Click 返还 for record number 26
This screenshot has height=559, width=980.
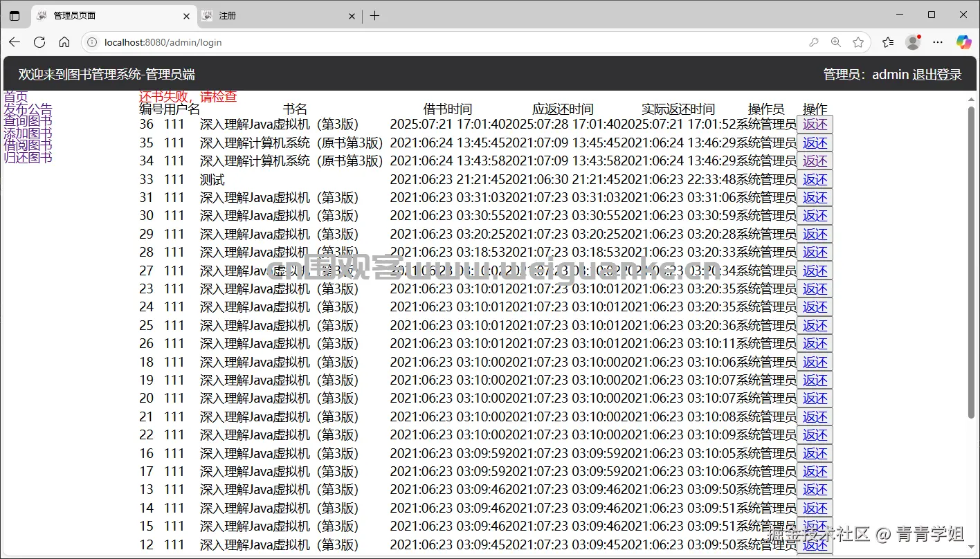815,343
